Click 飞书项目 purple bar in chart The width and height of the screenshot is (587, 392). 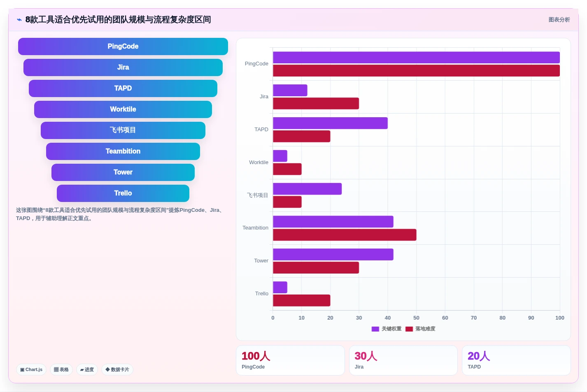[307, 189]
